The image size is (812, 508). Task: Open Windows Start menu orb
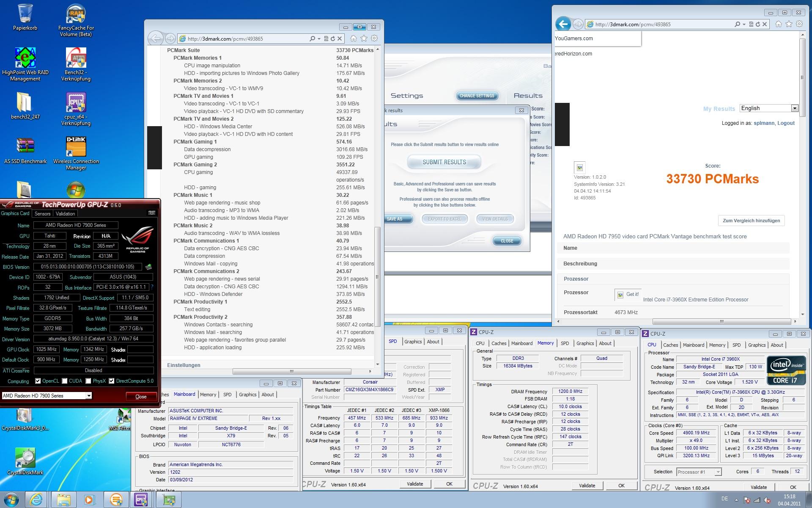pyautogui.click(x=11, y=500)
